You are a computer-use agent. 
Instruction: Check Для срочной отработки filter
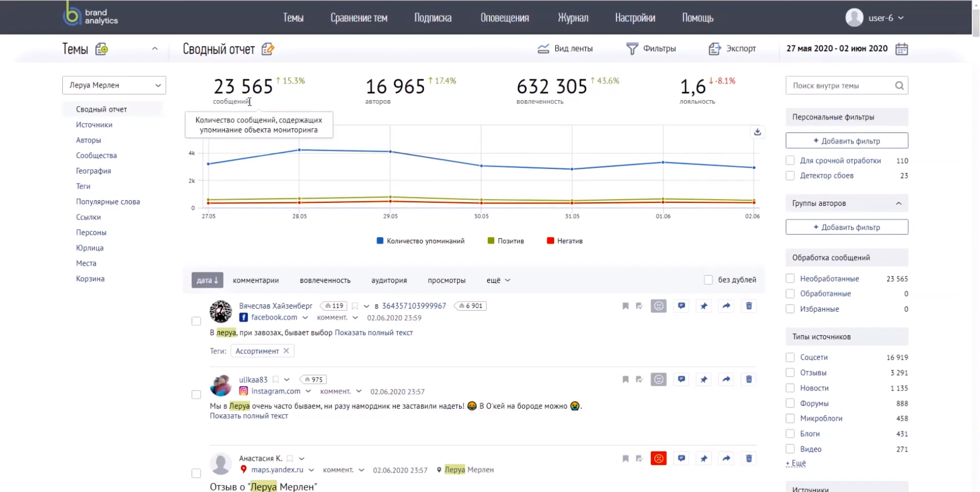[x=790, y=160]
